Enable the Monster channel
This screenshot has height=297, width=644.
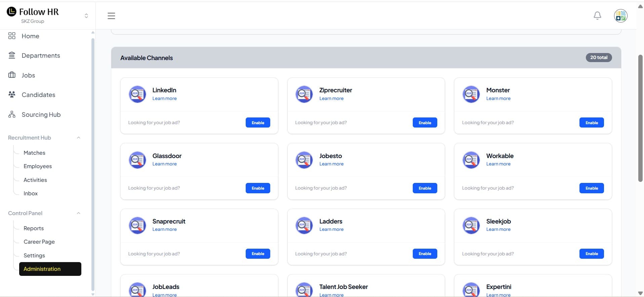click(x=592, y=122)
